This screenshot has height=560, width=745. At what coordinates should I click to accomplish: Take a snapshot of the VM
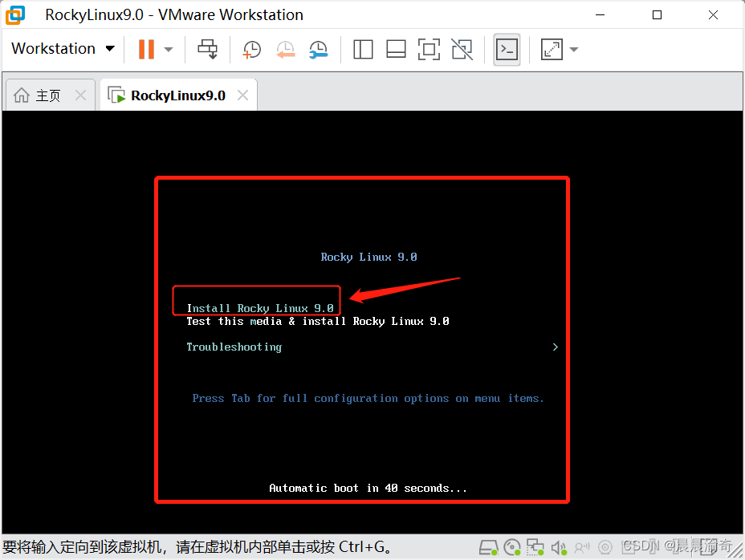[252, 50]
